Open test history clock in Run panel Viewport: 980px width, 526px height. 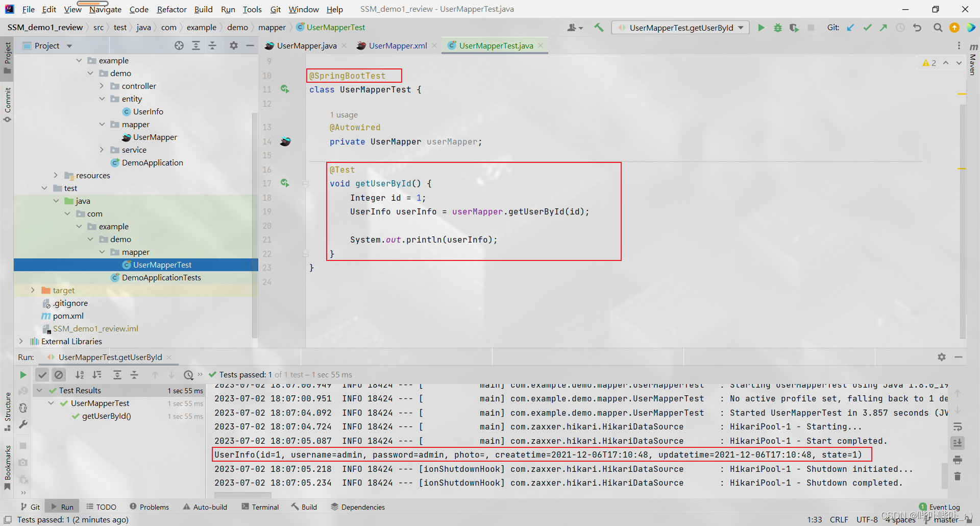click(188, 375)
